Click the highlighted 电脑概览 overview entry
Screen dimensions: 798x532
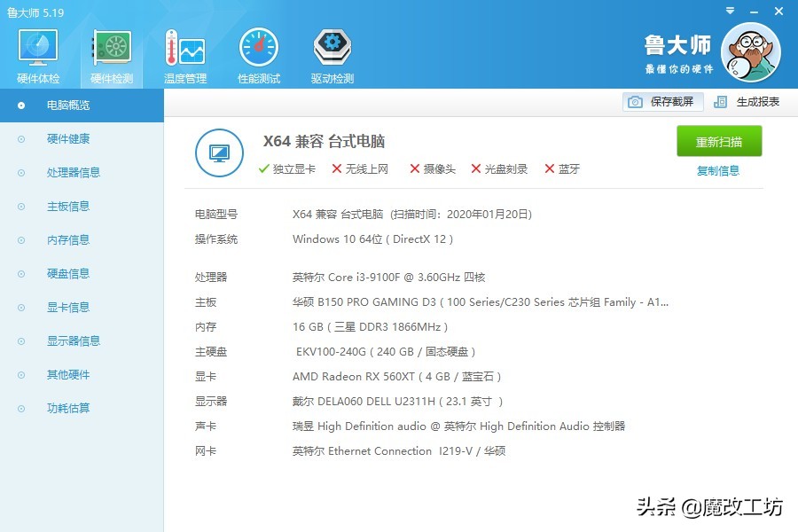pos(67,105)
